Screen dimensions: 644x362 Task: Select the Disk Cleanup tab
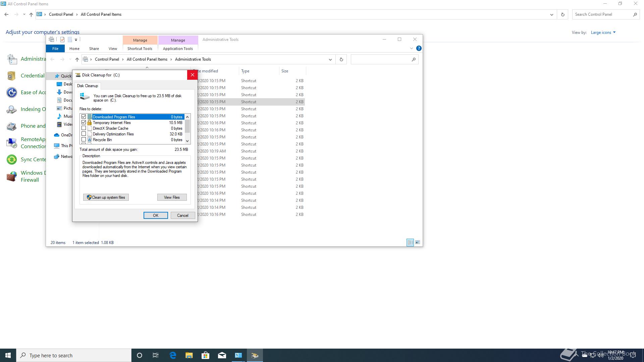click(88, 86)
